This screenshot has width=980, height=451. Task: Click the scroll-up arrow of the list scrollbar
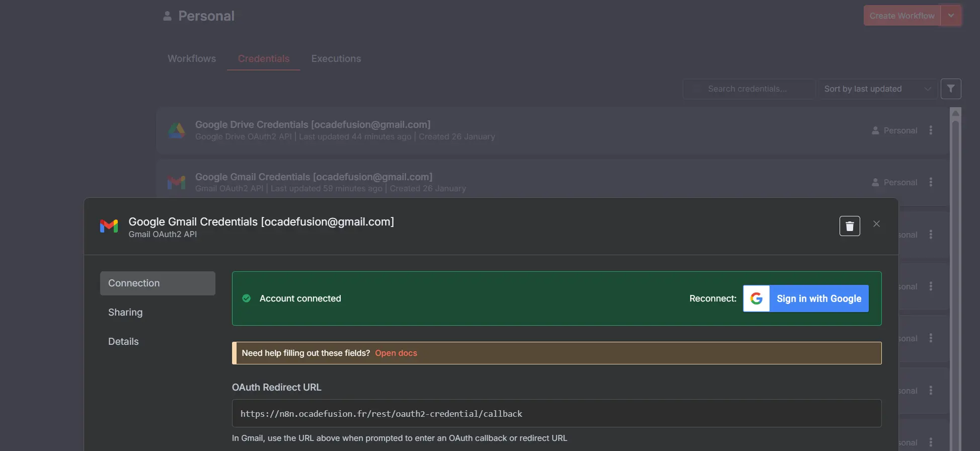pyautogui.click(x=955, y=113)
